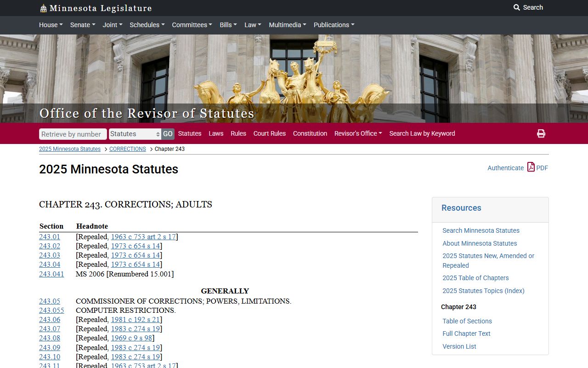Viewport: 588px width, 368px height.
Task: Open Court Rules in the navbar
Action: [x=270, y=133]
